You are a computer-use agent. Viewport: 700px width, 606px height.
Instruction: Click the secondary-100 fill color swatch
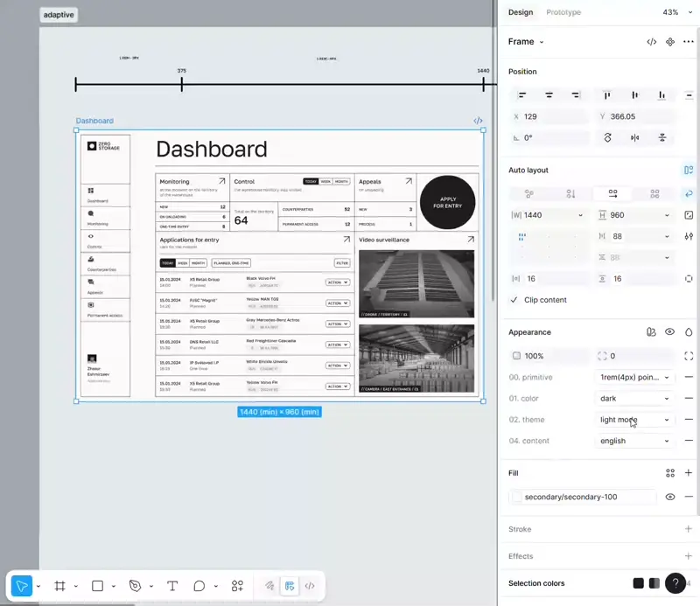(x=517, y=497)
